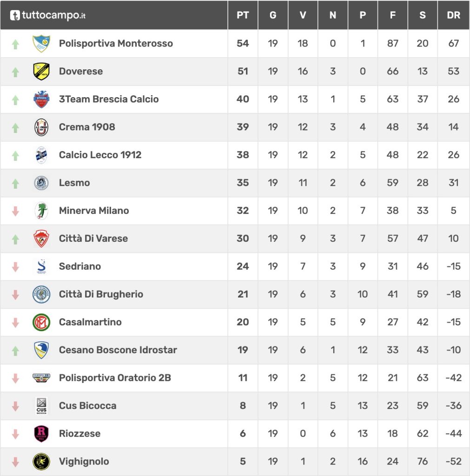This screenshot has width=470, height=476.
Task: Click red down arrow beside Sedriano
Action: [15, 267]
